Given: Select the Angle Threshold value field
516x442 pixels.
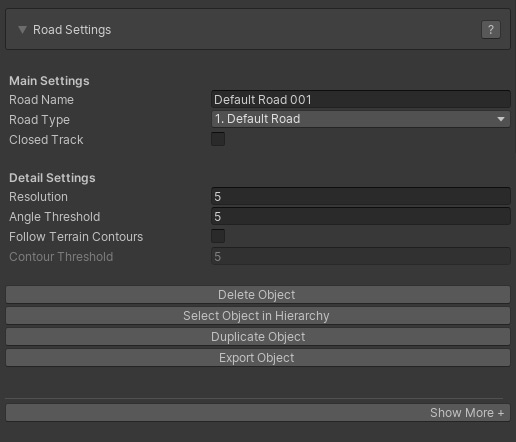Looking at the screenshot, I should pyautogui.click(x=360, y=216).
